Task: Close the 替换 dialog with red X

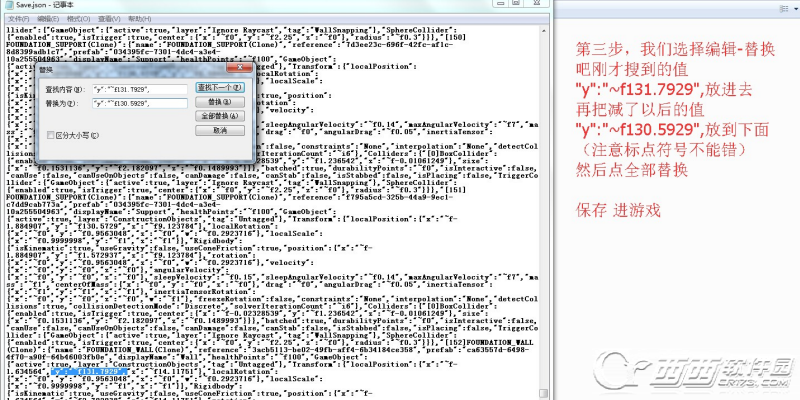Action: coord(239,69)
